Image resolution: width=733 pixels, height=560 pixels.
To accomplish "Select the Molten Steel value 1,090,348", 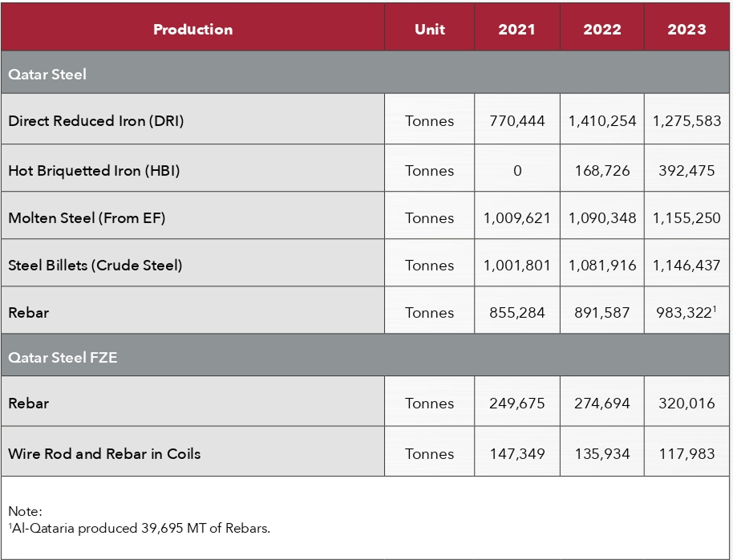I will (602, 218).
